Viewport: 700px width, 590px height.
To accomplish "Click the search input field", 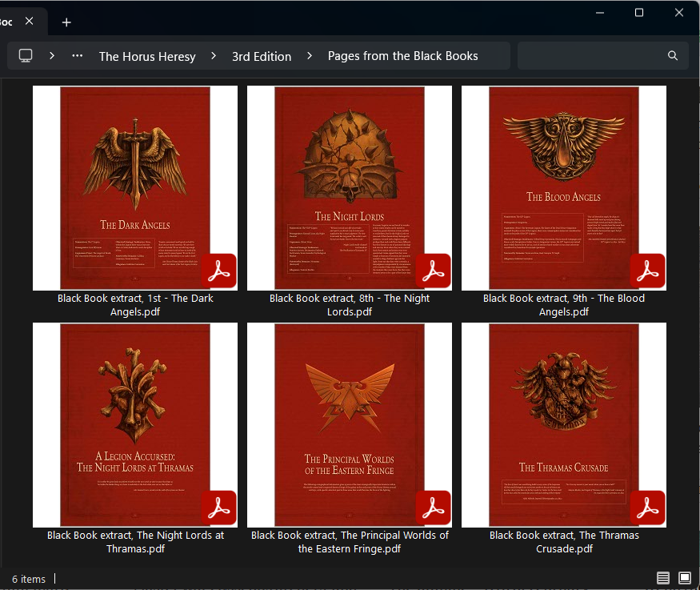I will (x=592, y=56).
